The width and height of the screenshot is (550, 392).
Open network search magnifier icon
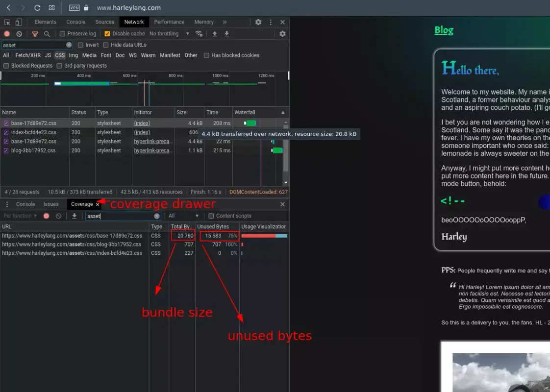[x=47, y=34]
